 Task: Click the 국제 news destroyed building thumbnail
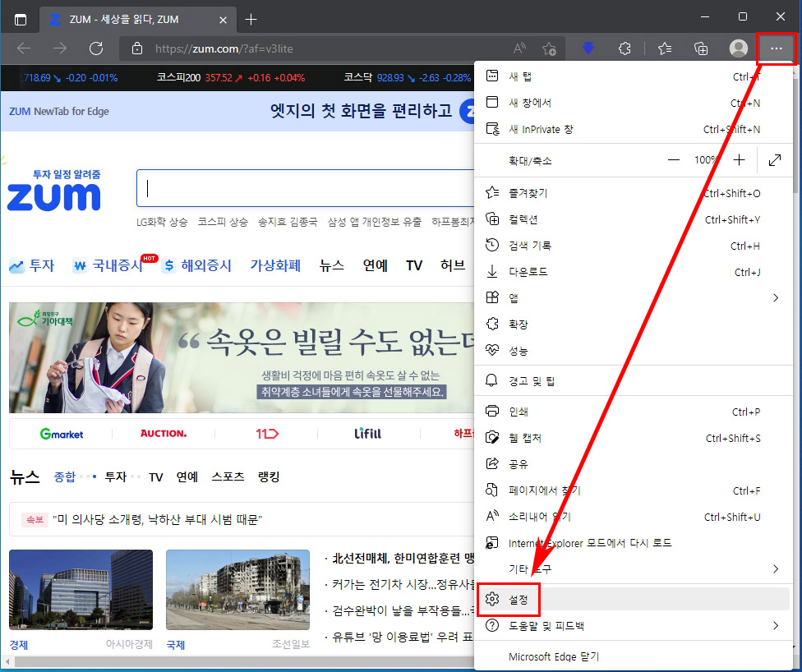(x=237, y=590)
